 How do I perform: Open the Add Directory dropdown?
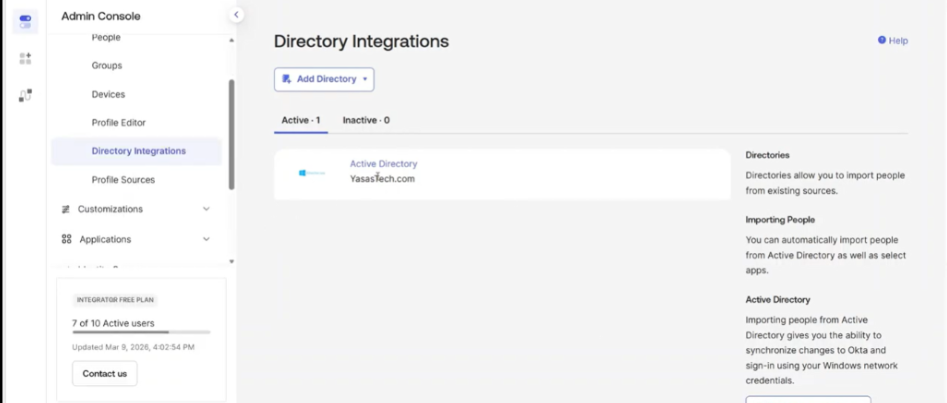324,79
